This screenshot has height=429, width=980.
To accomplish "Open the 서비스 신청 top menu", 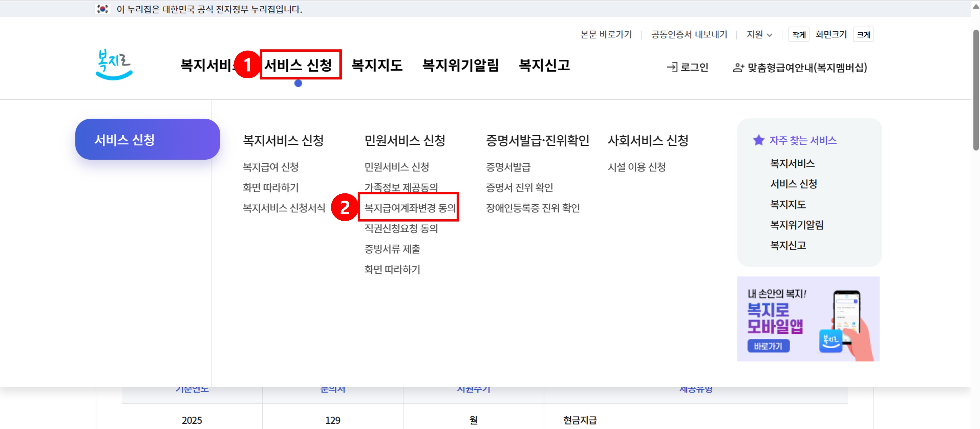I will [x=298, y=65].
